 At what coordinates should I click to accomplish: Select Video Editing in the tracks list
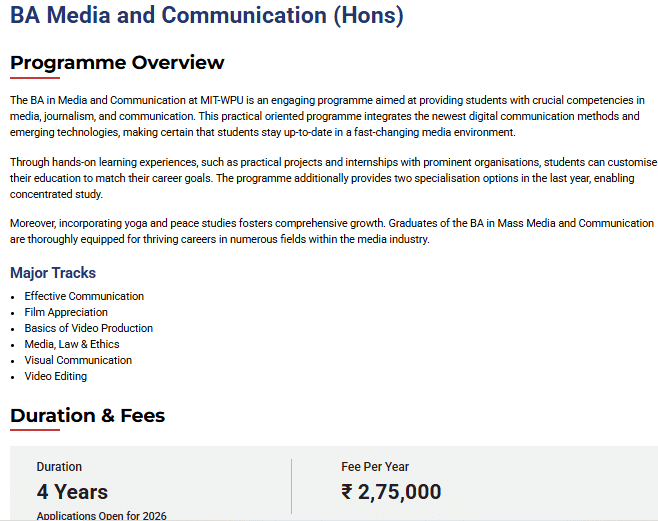pyautogui.click(x=56, y=376)
